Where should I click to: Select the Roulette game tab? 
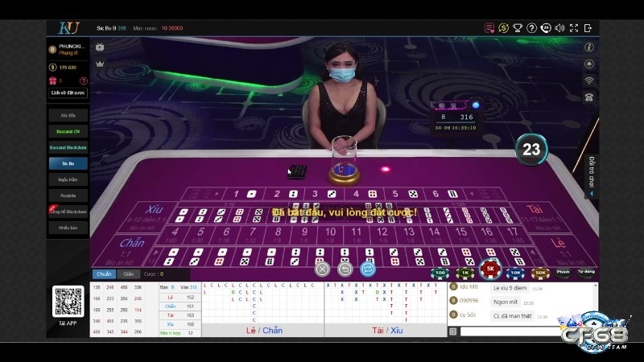68,195
